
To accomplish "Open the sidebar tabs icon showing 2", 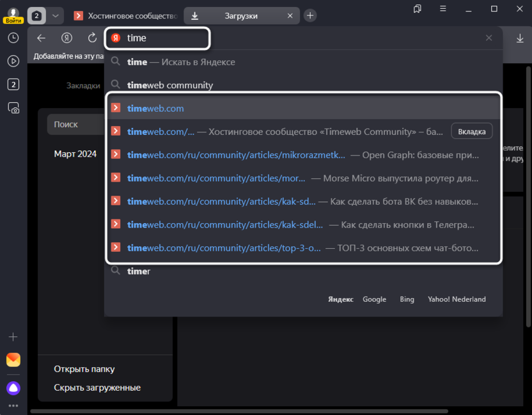I will coord(13,84).
